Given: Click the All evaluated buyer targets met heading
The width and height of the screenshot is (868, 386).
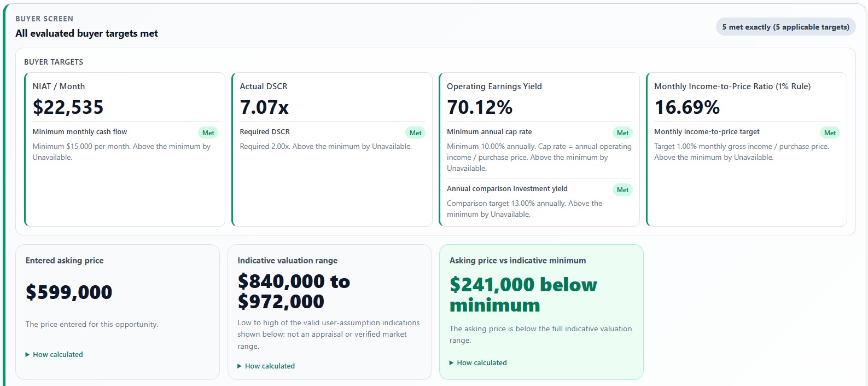Looking at the screenshot, I should point(86,33).
